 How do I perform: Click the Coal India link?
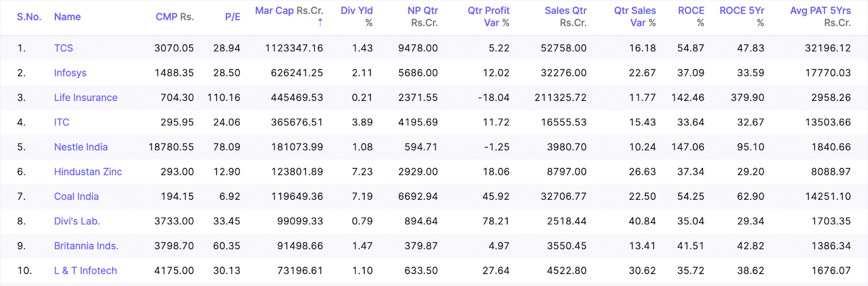pyautogui.click(x=76, y=196)
